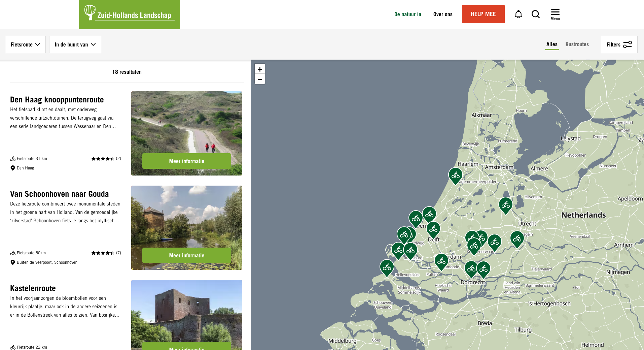Click the Kastelenroute castle thumbnail
Screen dimensions: 644x350
point(186,310)
